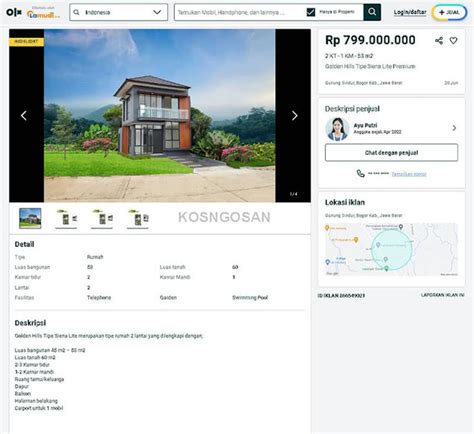The image size is (474, 434).
Task: Show next photo with right arrow
Action: click(x=294, y=116)
